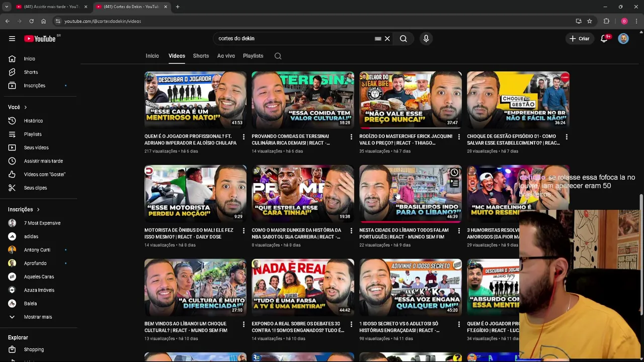Bookmark this page with the star

click(x=590, y=21)
